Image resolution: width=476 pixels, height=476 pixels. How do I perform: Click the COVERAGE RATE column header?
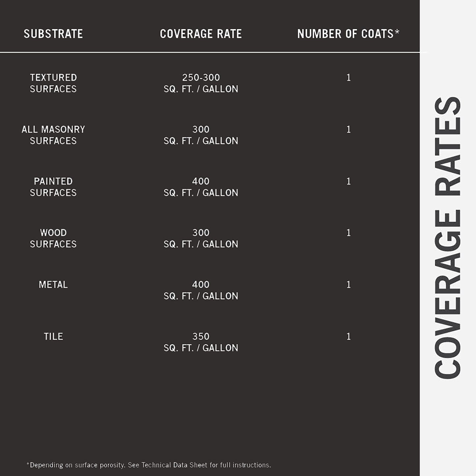click(201, 34)
